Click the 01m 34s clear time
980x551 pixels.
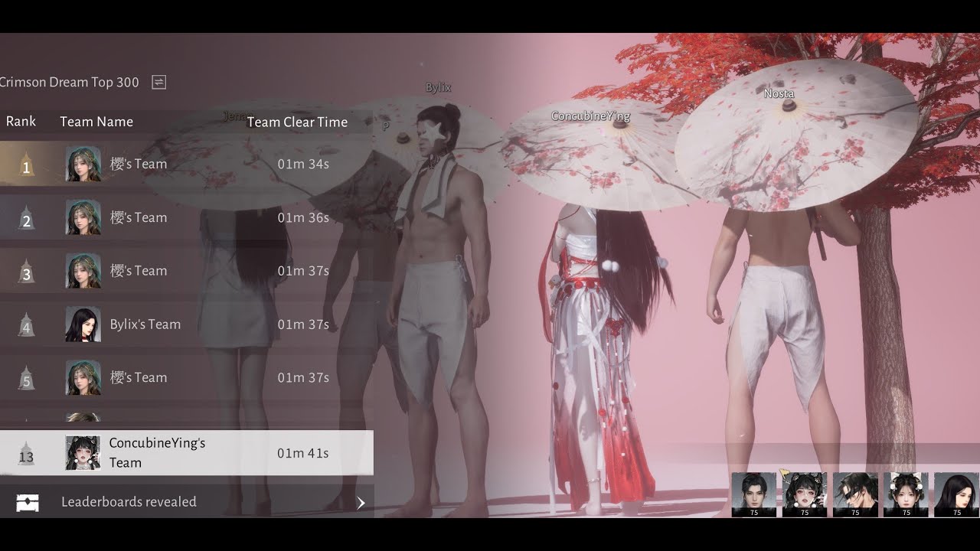303,164
